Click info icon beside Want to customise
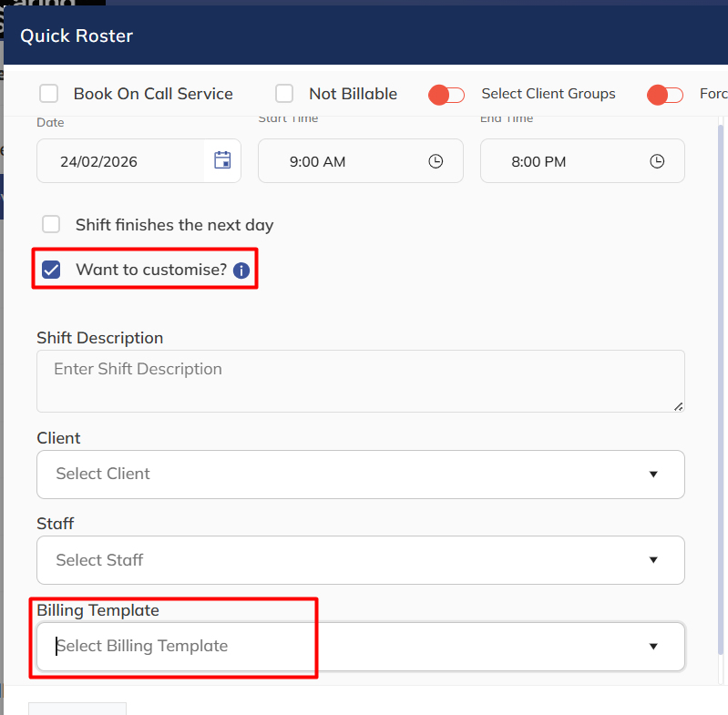Image resolution: width=728 pixels, height=715 pixels. pyautogui.click(x=241, y=271)
